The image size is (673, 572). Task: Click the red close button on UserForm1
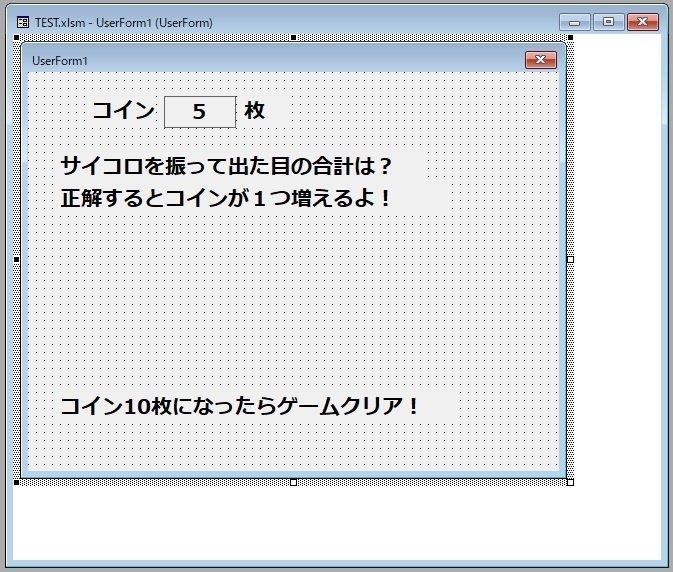[x=541, y=60]
